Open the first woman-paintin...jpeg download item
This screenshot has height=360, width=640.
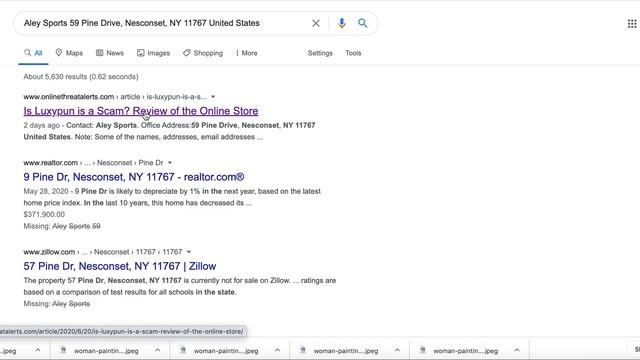tap(106, 351)
